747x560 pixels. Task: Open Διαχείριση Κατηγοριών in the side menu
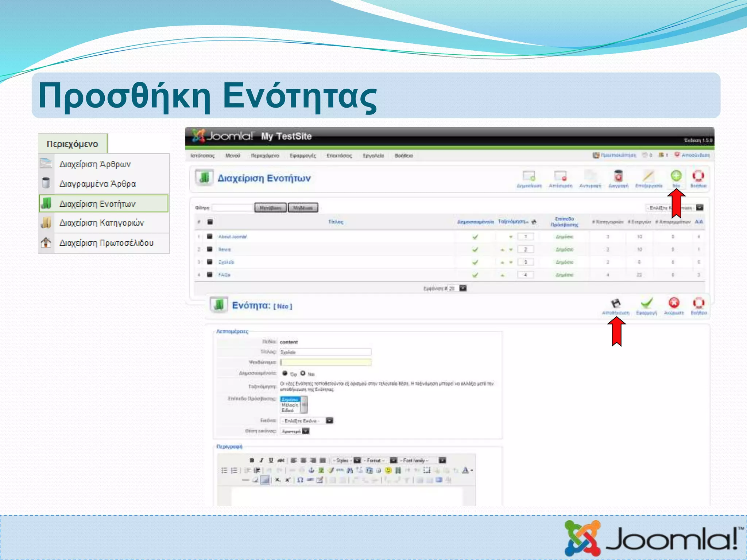click(102, 223)
